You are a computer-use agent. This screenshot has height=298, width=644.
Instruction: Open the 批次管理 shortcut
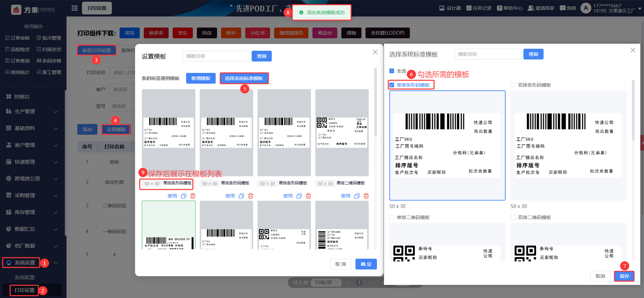49,38
